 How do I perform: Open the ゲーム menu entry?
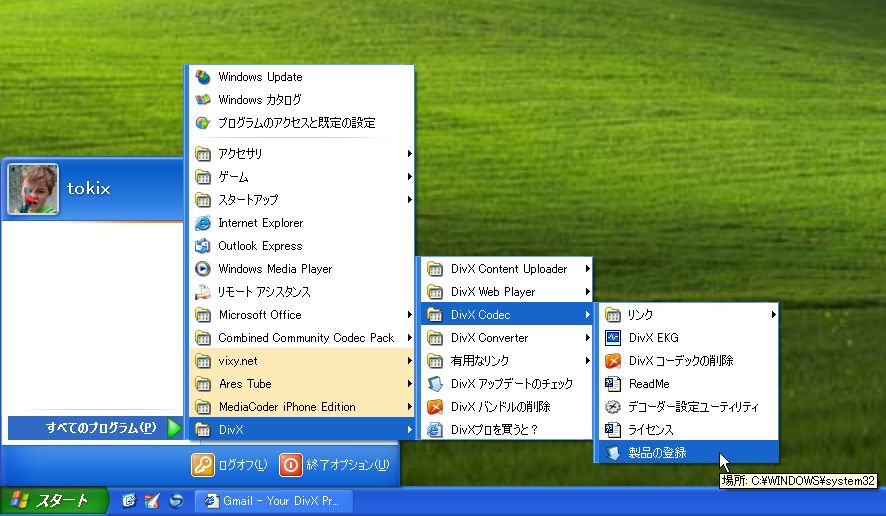[302, 177]
